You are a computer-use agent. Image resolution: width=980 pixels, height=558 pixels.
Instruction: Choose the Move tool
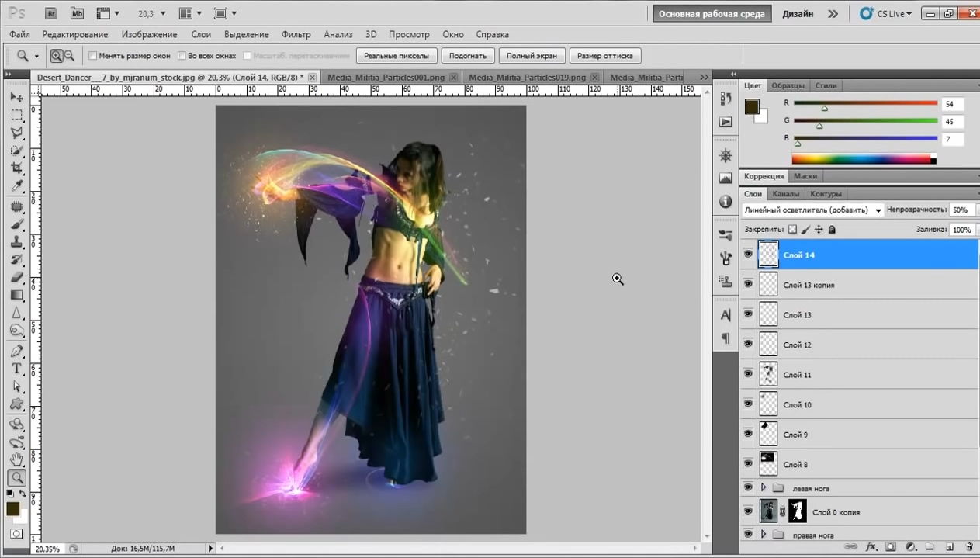16,97
